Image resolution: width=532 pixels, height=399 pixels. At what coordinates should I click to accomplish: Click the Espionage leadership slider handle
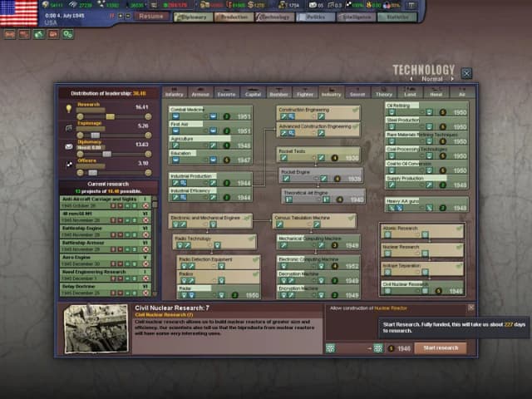click(x=96, y=135)
